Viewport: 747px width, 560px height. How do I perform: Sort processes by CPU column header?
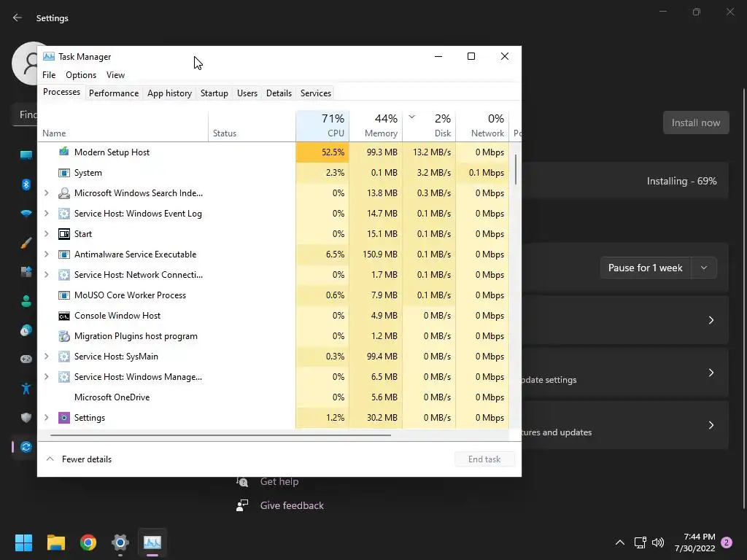coord(322,125)
